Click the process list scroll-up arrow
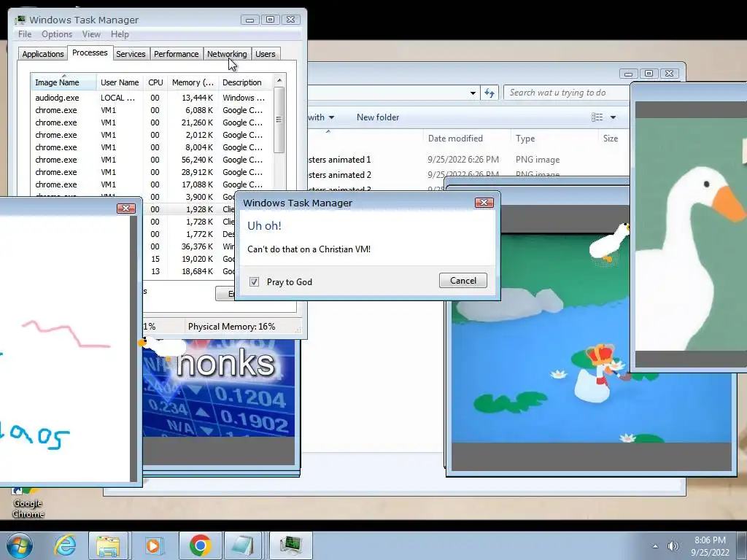This screenshot has width=747, height=560. (x=279, y=80)
